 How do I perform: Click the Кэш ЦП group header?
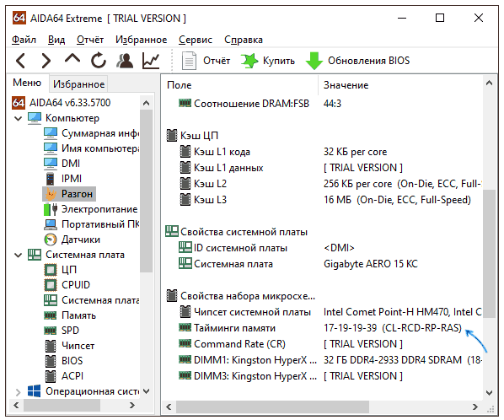click(x=192, y=136)
